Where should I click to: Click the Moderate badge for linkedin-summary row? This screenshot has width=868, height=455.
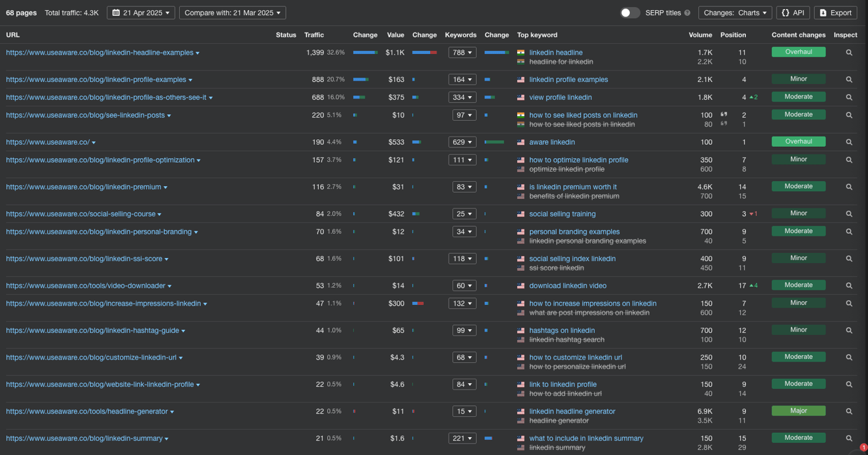pyautogui.click(x=799, y=438)
